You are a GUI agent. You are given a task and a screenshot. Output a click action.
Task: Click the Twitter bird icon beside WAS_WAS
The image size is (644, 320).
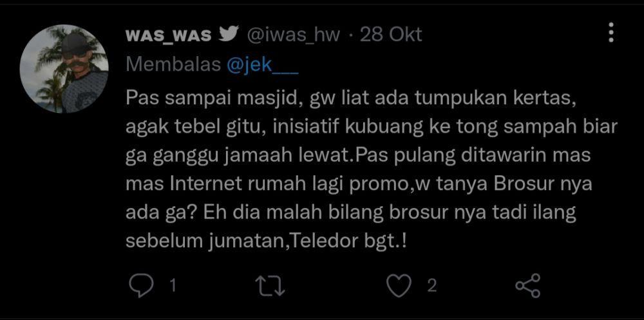229,35
